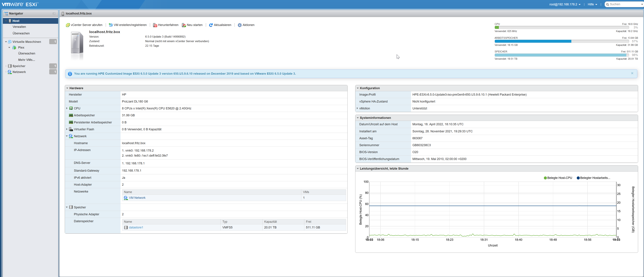Open the Hilfe dropdown menu
The image size is (644, 277).
592,5
